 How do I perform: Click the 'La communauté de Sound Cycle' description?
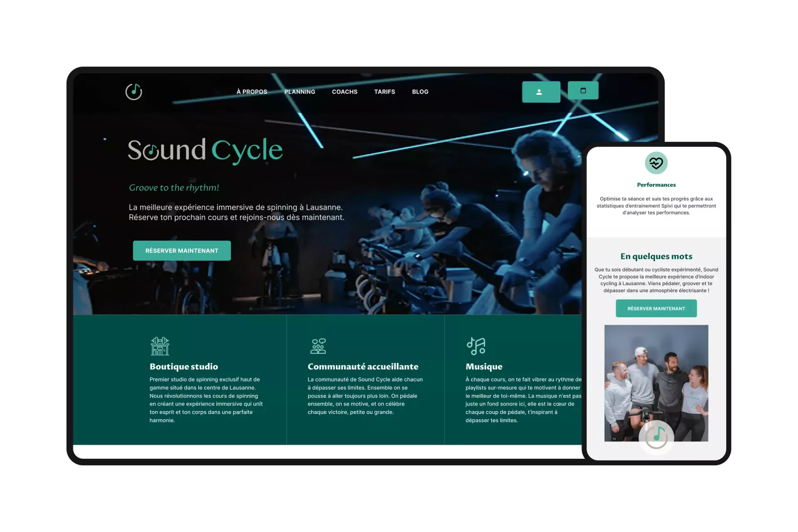365,396
